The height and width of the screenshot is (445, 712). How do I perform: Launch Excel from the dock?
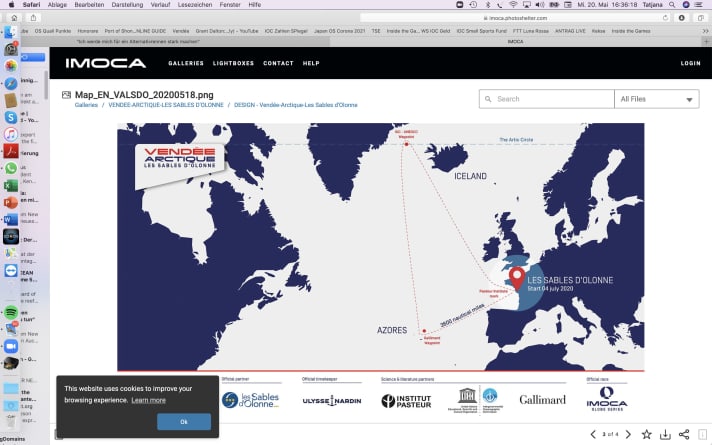click(x=10, y=185)
